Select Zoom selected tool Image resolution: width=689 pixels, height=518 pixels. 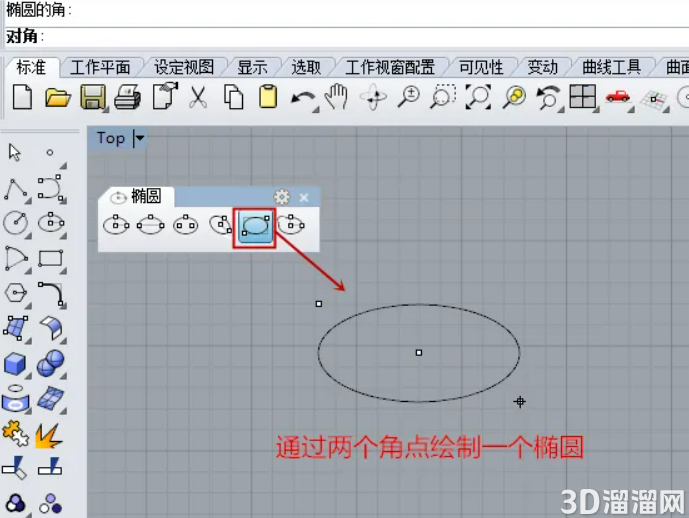[x=514, y=97]
